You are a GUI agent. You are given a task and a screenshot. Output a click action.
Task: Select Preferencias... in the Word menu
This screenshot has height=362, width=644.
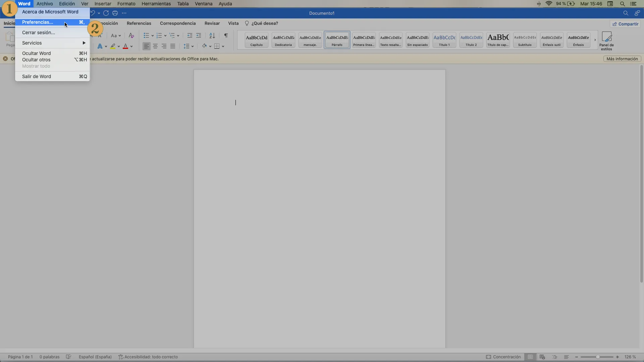[x=52, y=22]
